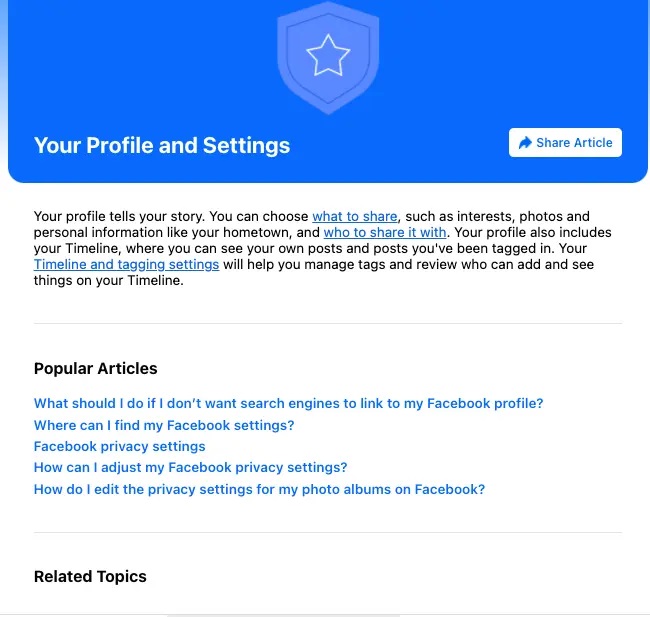Open "Where can I find my Facebook settings?"
The image size is (650, 617).
164,425
